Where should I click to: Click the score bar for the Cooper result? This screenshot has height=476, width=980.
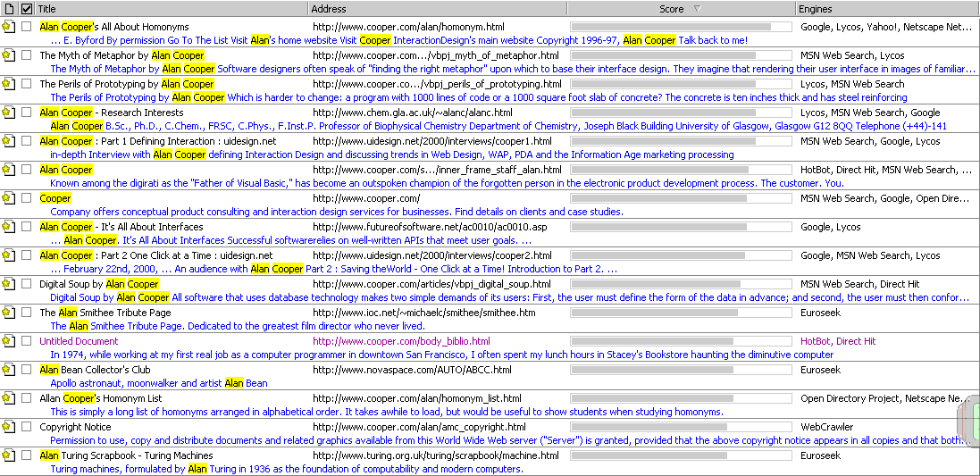tap(681, 198)
